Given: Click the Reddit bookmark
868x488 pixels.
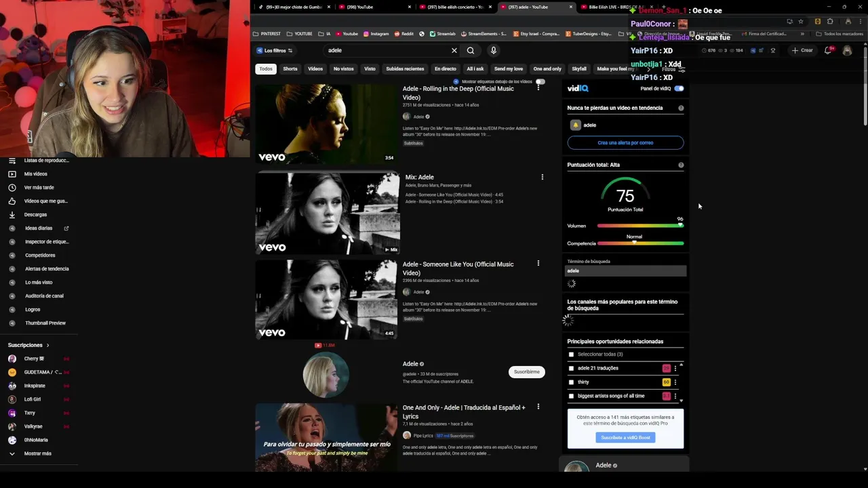Looking at the screenshot, I should 403,33.
